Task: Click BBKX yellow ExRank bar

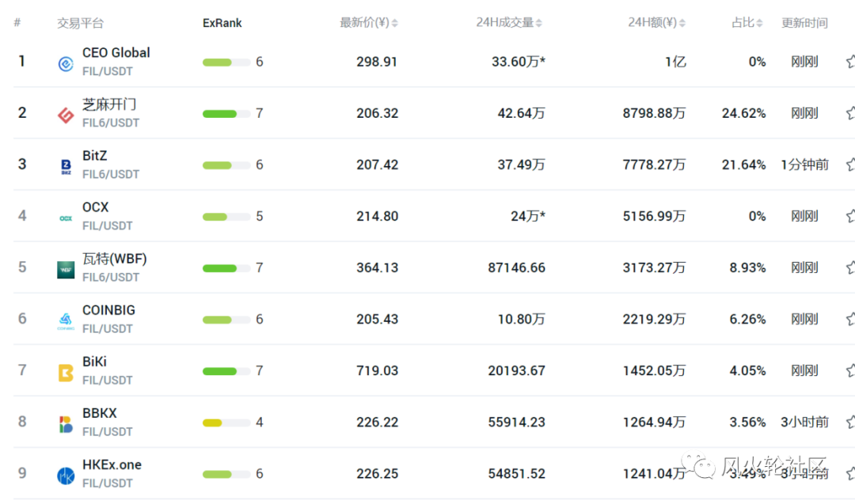Action: click(226, 423)
